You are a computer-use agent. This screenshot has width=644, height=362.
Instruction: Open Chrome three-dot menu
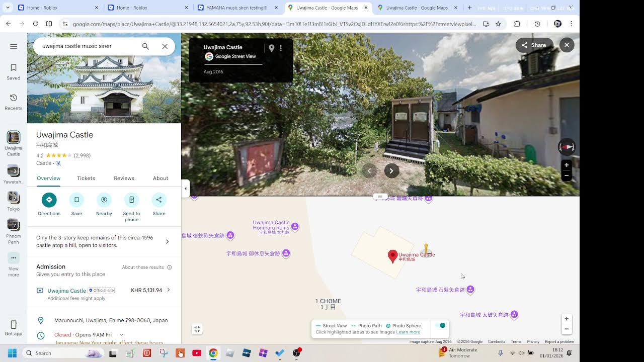point(571,24)
